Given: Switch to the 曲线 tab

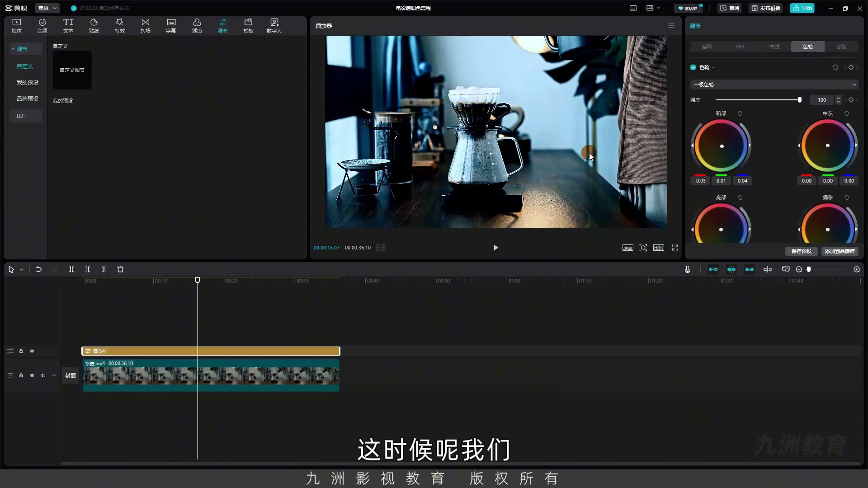Looking at the screenshot, I should (774, 47).
